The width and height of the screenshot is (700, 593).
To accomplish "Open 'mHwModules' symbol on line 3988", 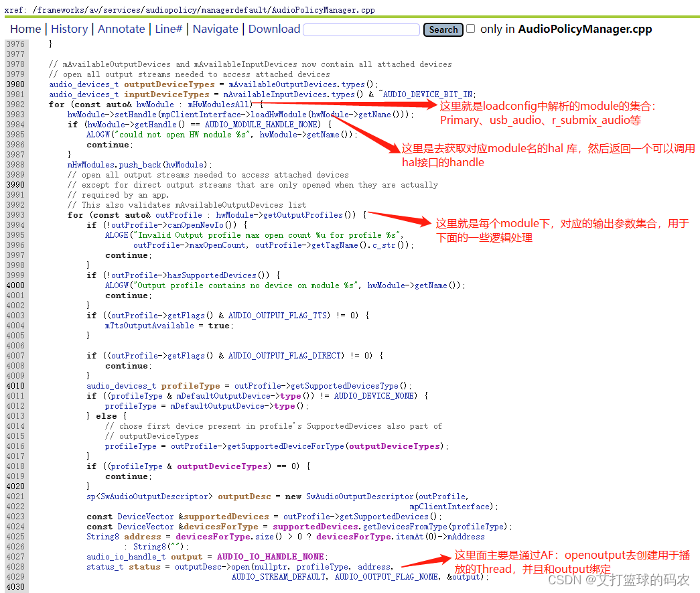I will click(x=91, y=165).
